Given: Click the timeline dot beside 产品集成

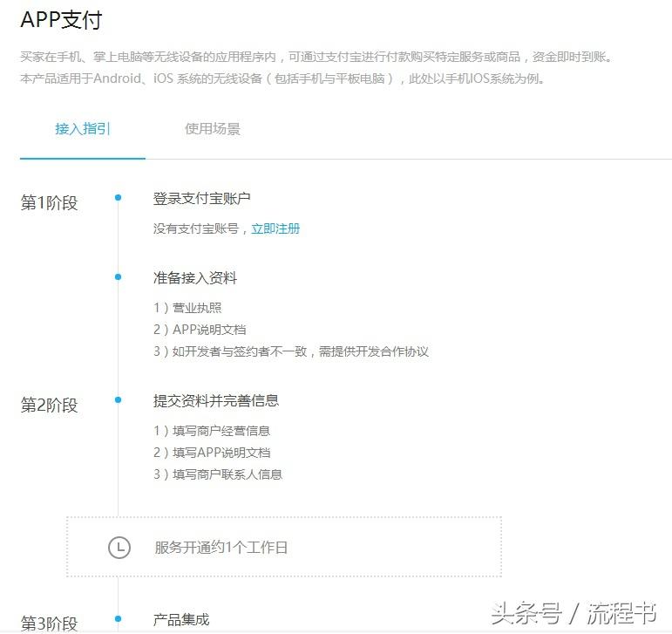Looking at the screenshot, I should [x=118, y=619].
